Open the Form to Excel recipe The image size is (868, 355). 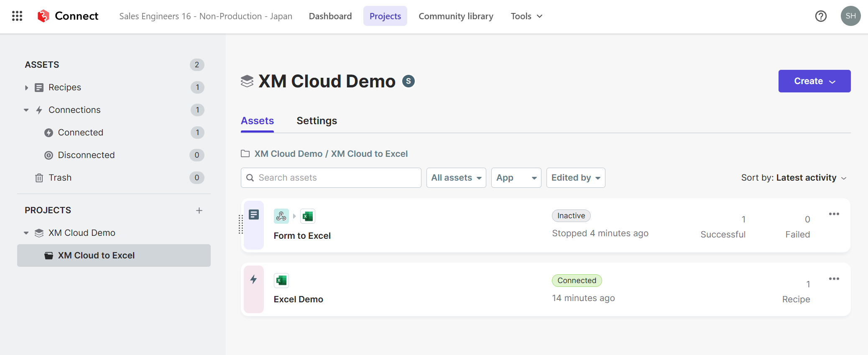pos(302,236)
